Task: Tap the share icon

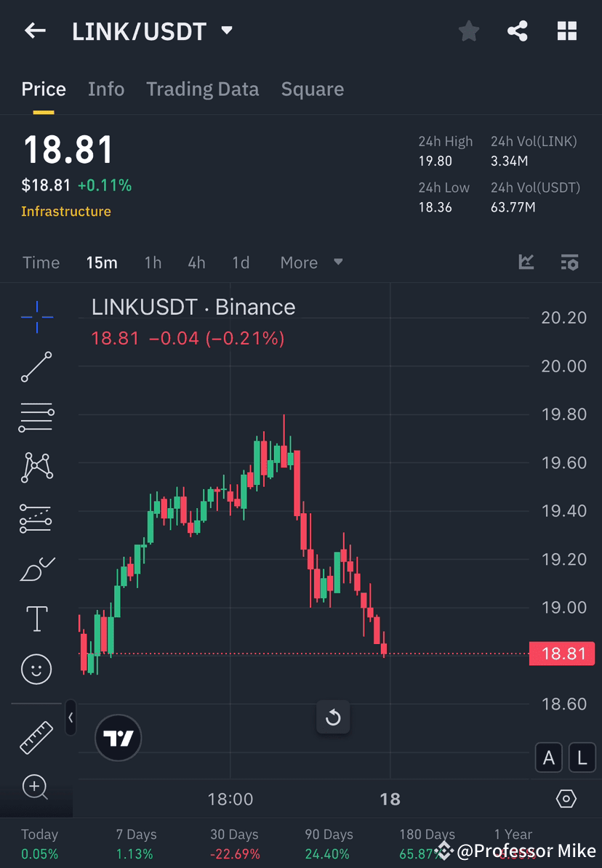Action: point(518,31)
